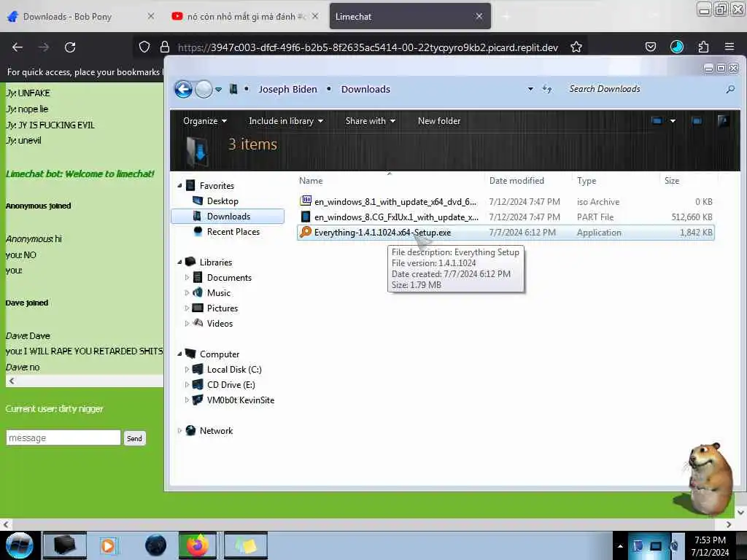Image resolution: width=747 pixels, height=560 pixels.
Task: Send the chat message
Action: pyautogui.click(x=134, y=438)
